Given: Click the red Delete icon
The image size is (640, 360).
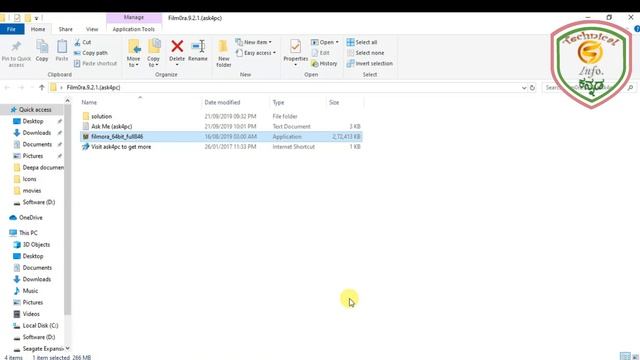Looking at the screenshot, I should pyautogui.click(x=177, y=46).
